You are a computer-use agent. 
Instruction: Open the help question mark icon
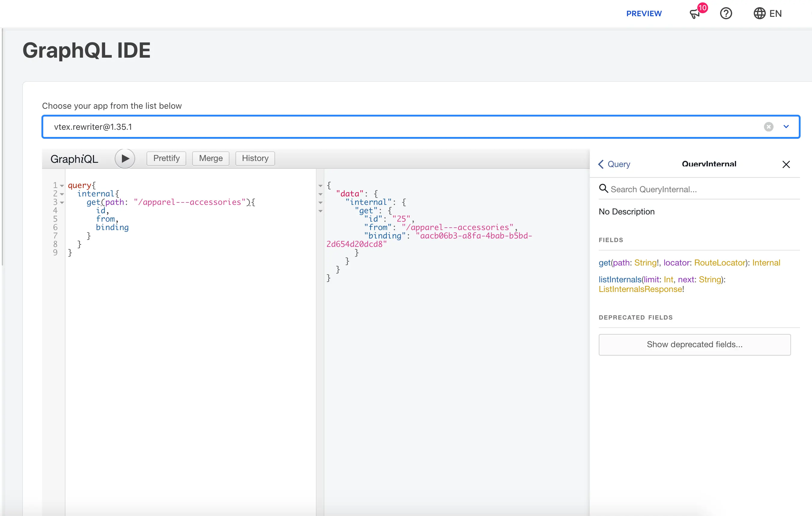coord(726,14)
